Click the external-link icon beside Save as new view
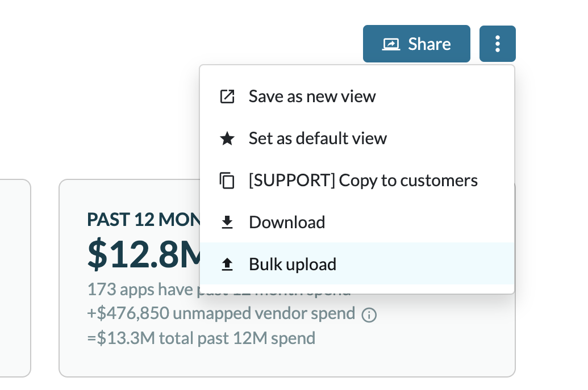588x390 pixels. (x=227, y=96)
